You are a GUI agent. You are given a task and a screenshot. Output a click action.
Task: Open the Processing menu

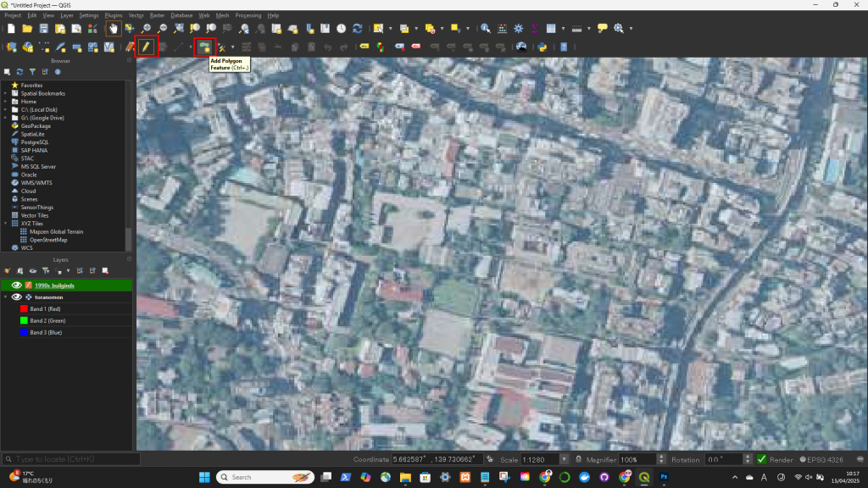[x=248, y=15]
